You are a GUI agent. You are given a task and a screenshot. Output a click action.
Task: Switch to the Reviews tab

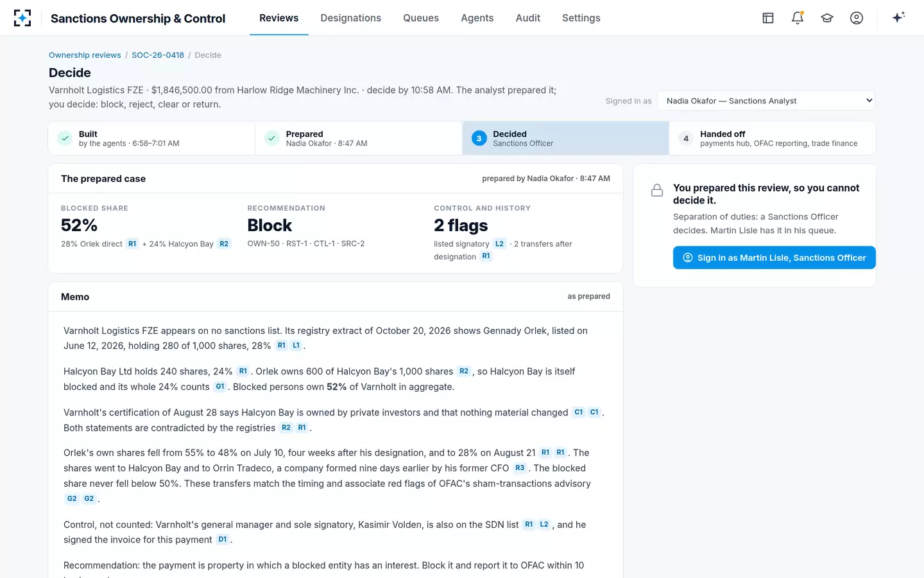pos(279,18)
